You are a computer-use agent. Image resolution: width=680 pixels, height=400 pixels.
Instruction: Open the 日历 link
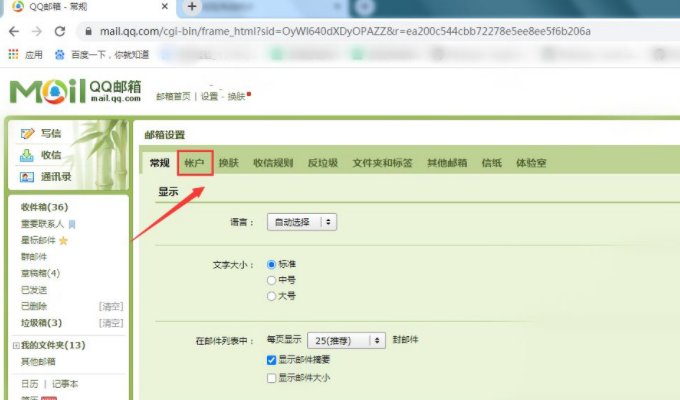(x=29, y=384)
